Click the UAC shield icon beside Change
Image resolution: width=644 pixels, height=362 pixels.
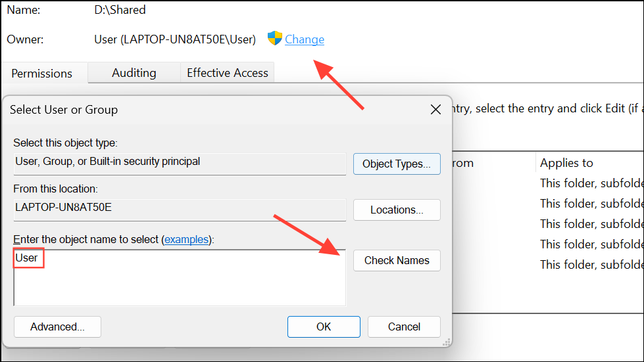[274, 39]
